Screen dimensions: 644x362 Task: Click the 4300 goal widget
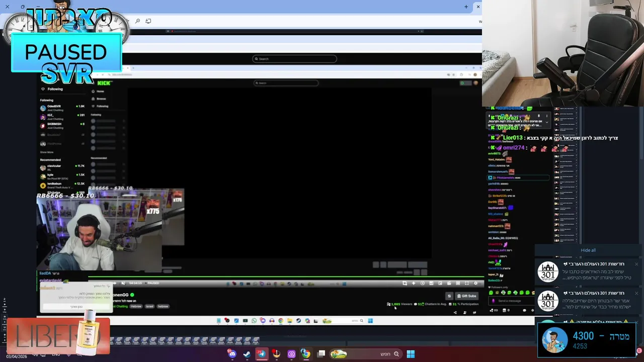(x=587, y=340)
